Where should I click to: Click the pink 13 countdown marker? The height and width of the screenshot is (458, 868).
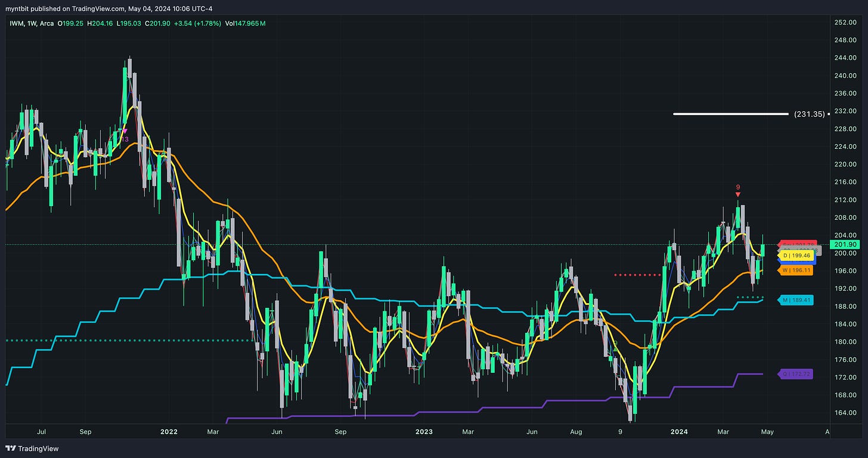coord(125,136)
